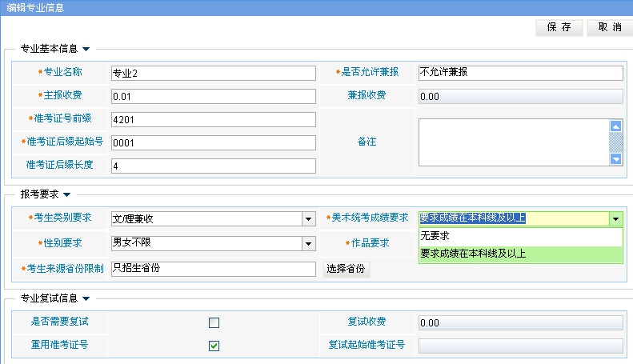
Task: Click the 备注 scrollbar down arrow
Action: click(x=615, y=159)
